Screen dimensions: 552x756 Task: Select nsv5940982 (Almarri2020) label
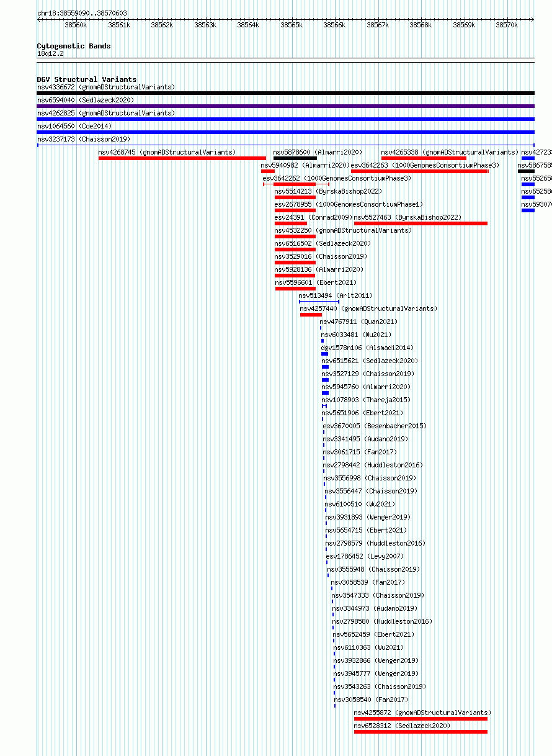tap(306, 165)
